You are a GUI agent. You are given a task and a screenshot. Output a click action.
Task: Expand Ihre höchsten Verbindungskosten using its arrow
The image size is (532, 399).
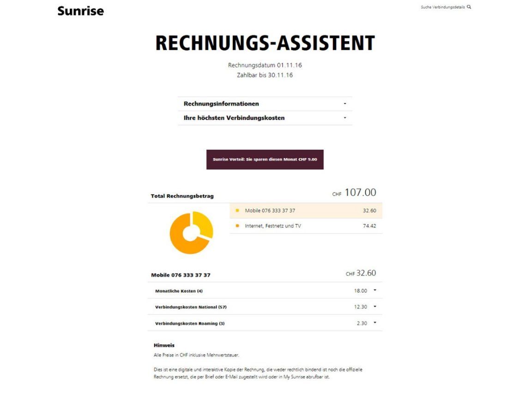[345, 118]
